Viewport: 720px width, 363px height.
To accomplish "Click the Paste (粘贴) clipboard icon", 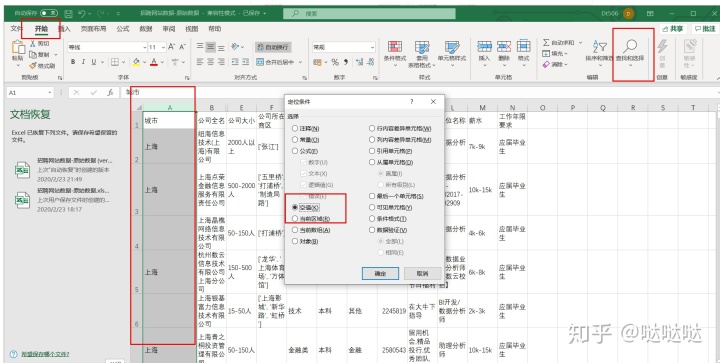I will click(x=18, y=47).
